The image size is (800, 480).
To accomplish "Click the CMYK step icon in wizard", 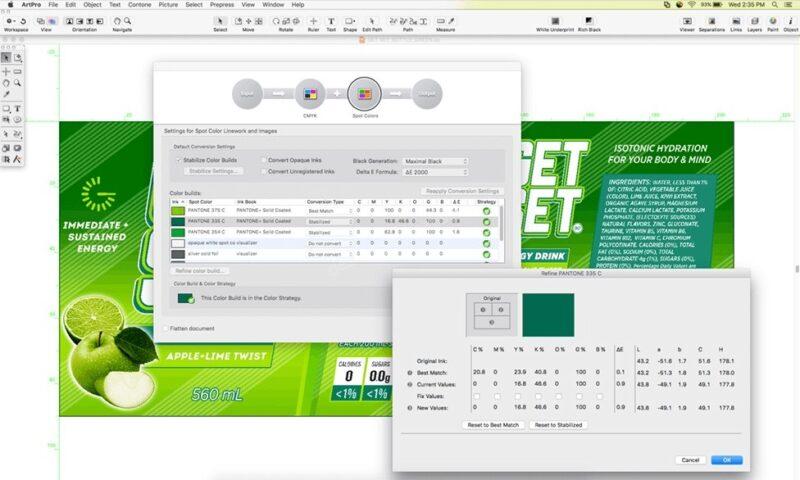I will 310,94.
